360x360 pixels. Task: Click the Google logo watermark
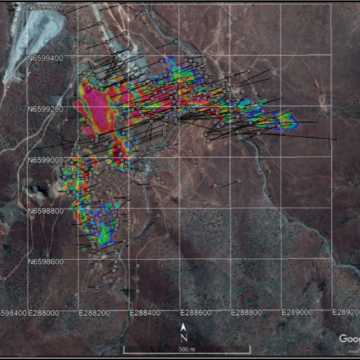349,339
